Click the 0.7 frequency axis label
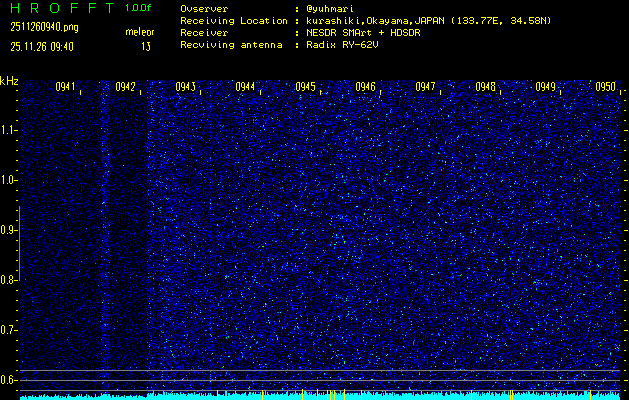The width and height of the screenshot is (629, 400). 8,330
